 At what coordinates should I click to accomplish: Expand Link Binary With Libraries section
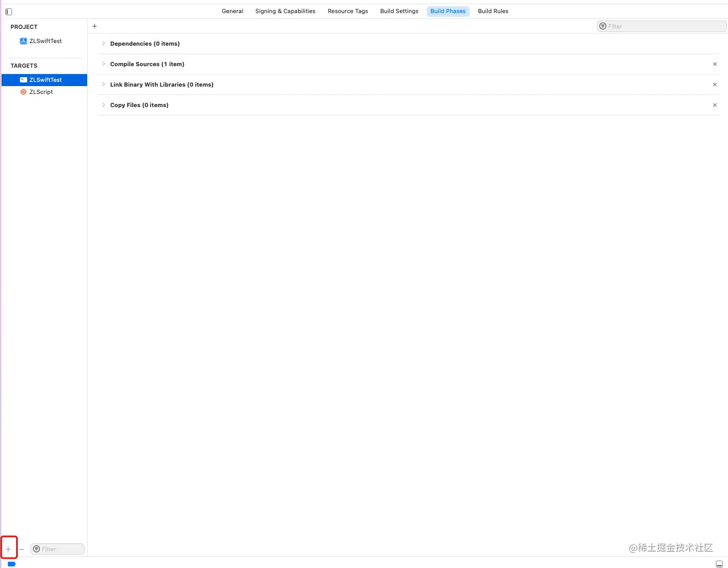click(103, 85)
